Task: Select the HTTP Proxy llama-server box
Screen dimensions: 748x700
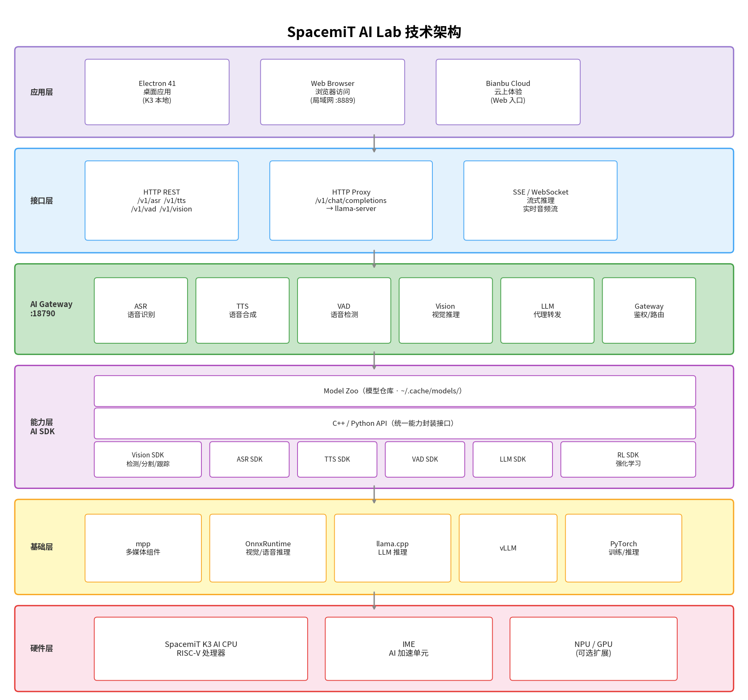Action: (351, 200)
